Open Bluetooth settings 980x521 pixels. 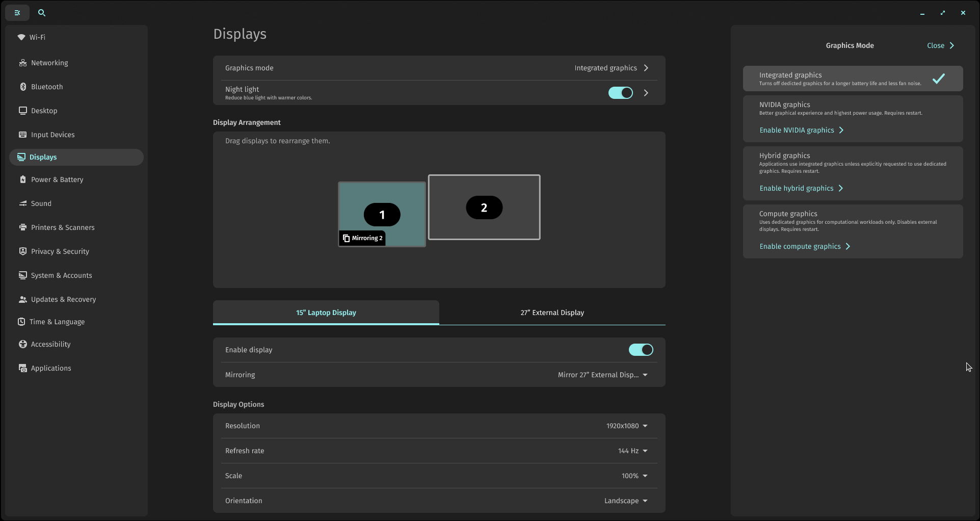[47, 86]
